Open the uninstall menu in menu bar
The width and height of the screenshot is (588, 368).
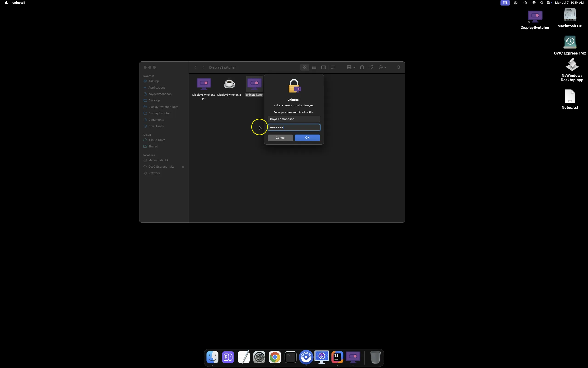coord(19,3)
